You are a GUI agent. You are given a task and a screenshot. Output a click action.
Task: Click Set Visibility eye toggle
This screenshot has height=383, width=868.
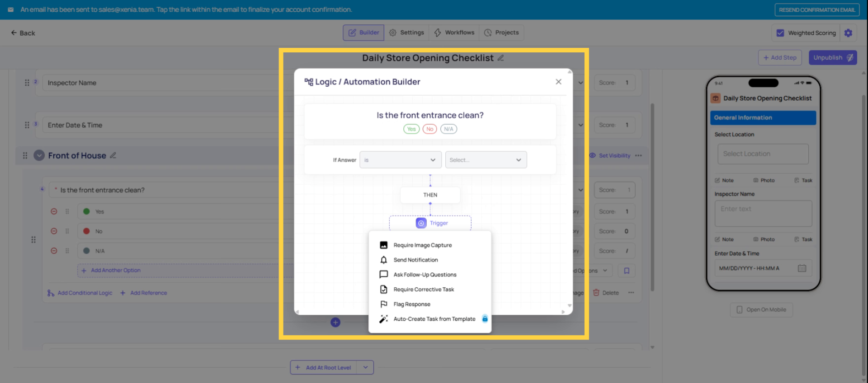click(x=610, y=155)
